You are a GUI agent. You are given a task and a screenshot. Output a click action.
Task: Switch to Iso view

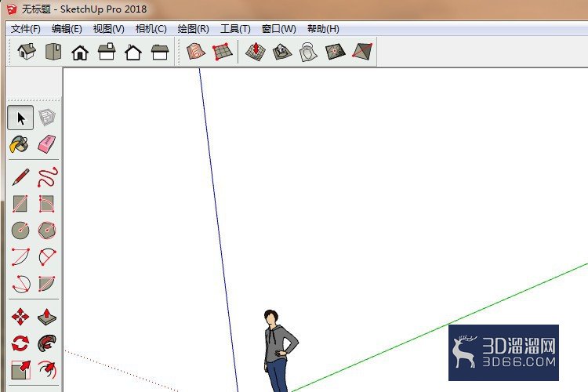27,52
